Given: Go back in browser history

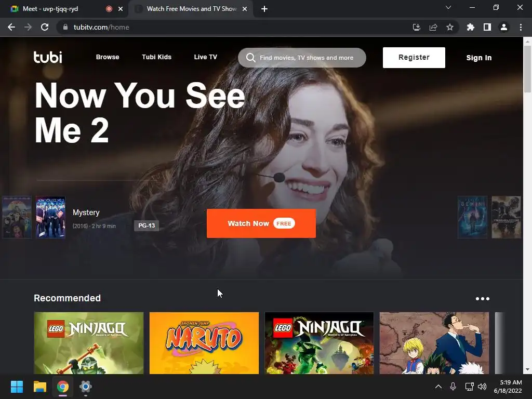Looking at the screenshot, I should pos(11,27).
